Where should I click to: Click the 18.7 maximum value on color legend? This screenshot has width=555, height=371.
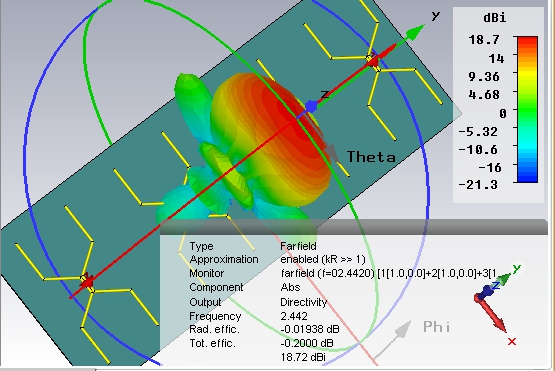click(x=484, y=40)
